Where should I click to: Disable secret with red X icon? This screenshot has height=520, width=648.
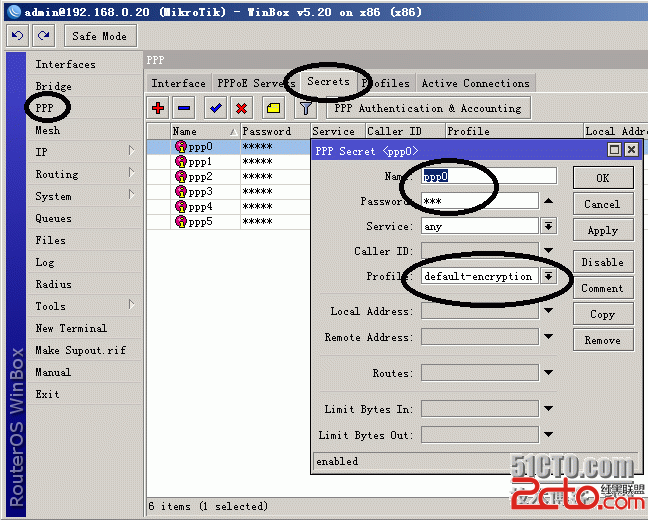[x=241, y=108]
